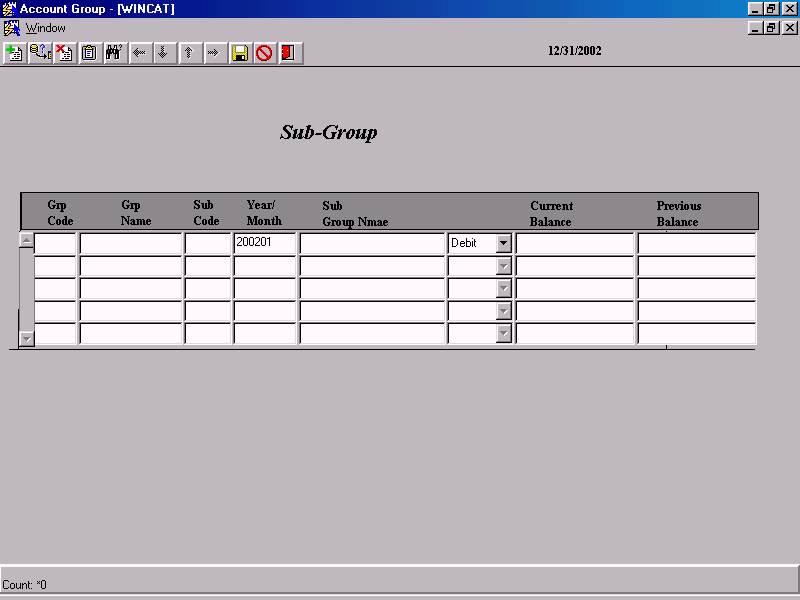
Task: Open the Find binoculars icon
Action: click(x=114, y=53)
